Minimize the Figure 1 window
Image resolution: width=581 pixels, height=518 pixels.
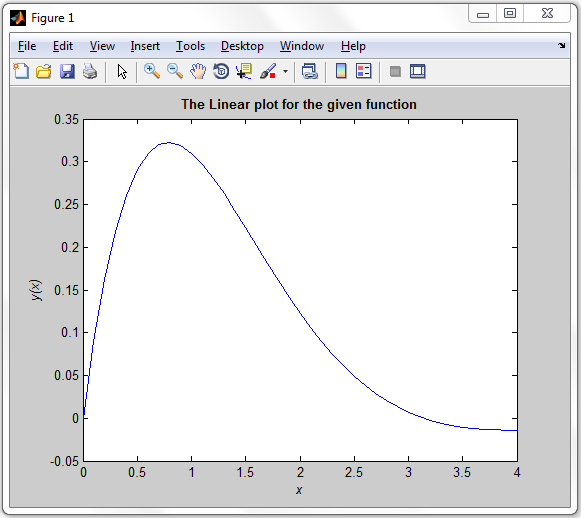click(482, 14)
